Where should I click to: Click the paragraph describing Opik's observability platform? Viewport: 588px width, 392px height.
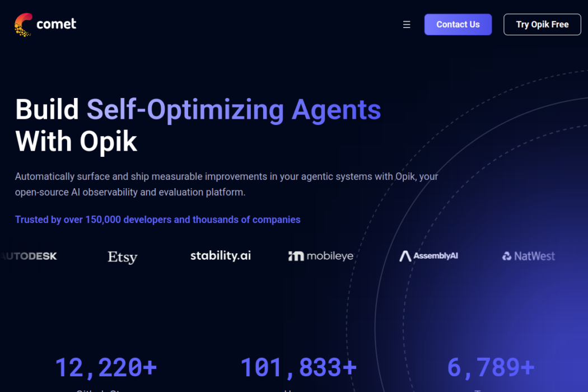point(226,184)
